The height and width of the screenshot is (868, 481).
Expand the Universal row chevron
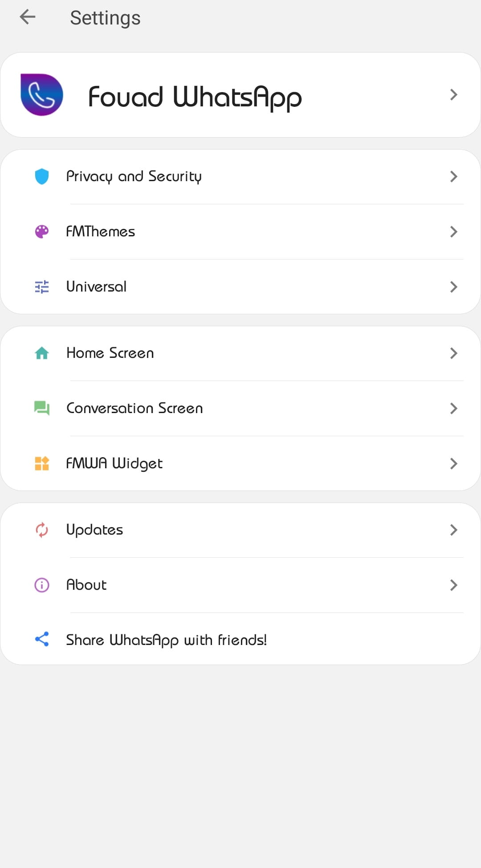(453, 287)
